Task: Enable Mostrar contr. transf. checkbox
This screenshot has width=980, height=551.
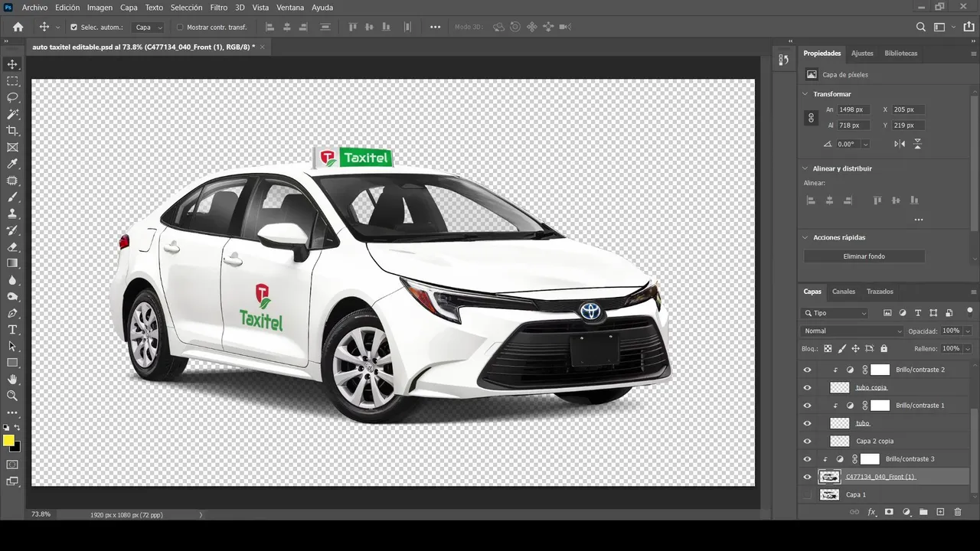Action: coord(180,27)
